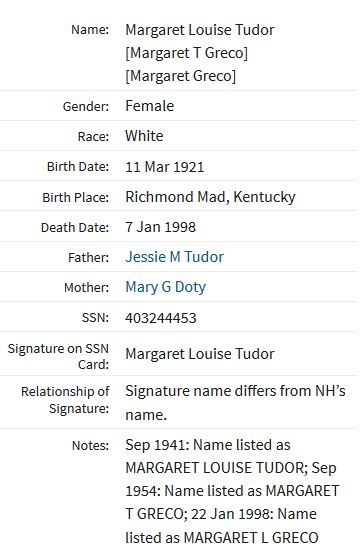
Task: Click the Notes field label
Action: pyautogui.click(x=90, y=445)
